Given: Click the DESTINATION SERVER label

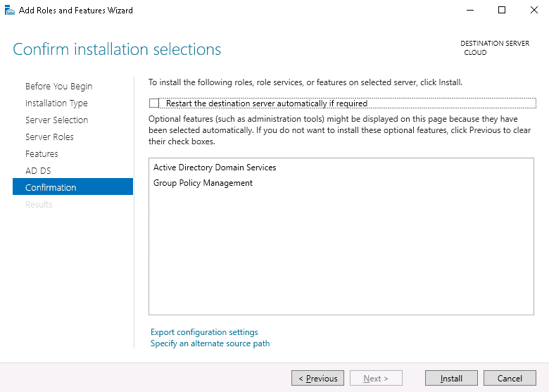Looking at the screenshot, I should 495,44.
